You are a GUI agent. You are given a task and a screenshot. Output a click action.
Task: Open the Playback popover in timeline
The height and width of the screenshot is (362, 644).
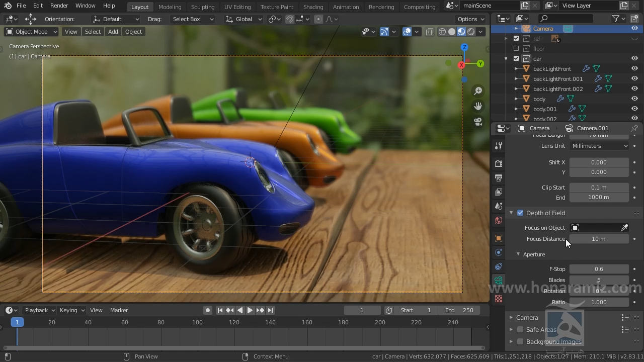[40, 310]
